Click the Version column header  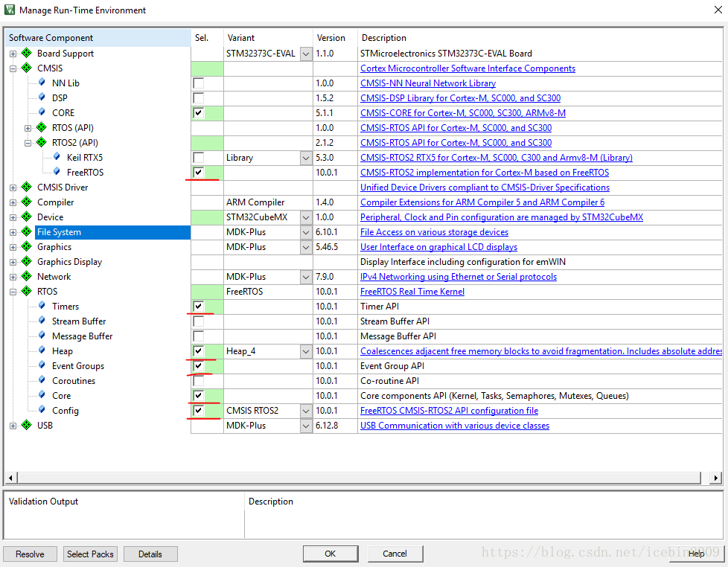(335, 38)
